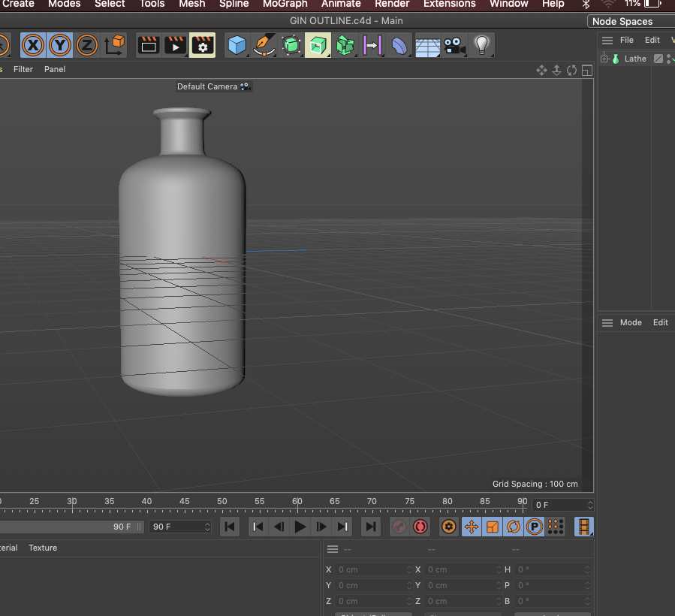
Task: Open Edit Render Settings
Action: click(203, 46)
